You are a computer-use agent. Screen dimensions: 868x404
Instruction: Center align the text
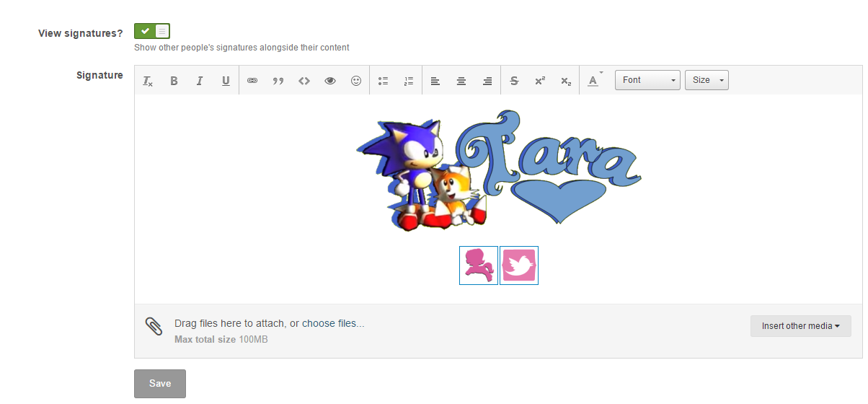coord(461,81)
